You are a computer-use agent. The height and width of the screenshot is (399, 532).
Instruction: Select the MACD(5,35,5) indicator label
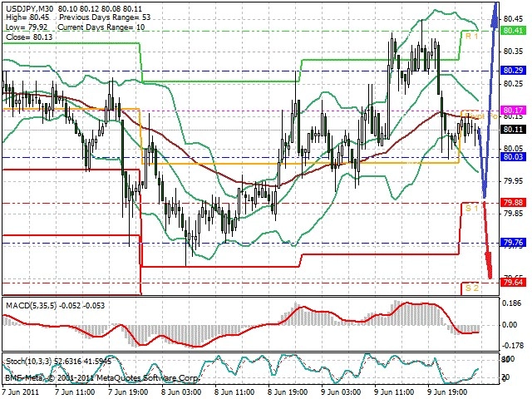[32, 306]
